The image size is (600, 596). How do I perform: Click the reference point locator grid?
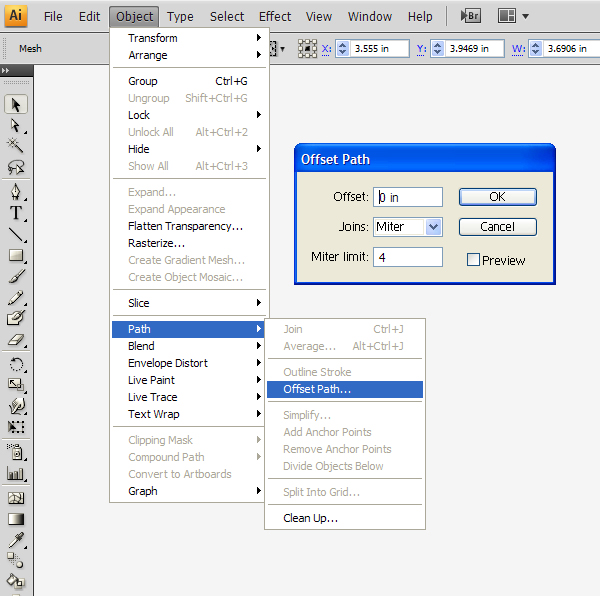[307, 49]
